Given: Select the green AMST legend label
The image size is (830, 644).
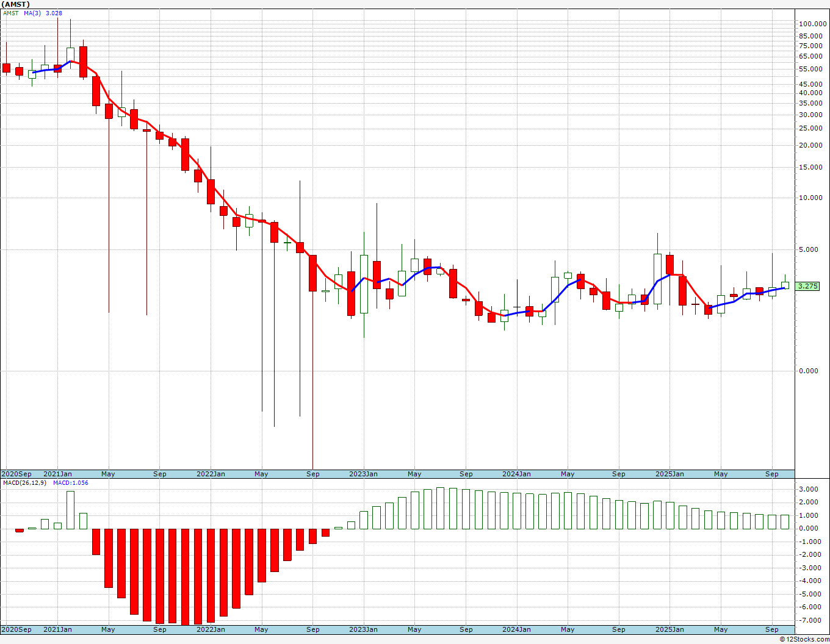Looking at the screenshot, I should point(11,13).
